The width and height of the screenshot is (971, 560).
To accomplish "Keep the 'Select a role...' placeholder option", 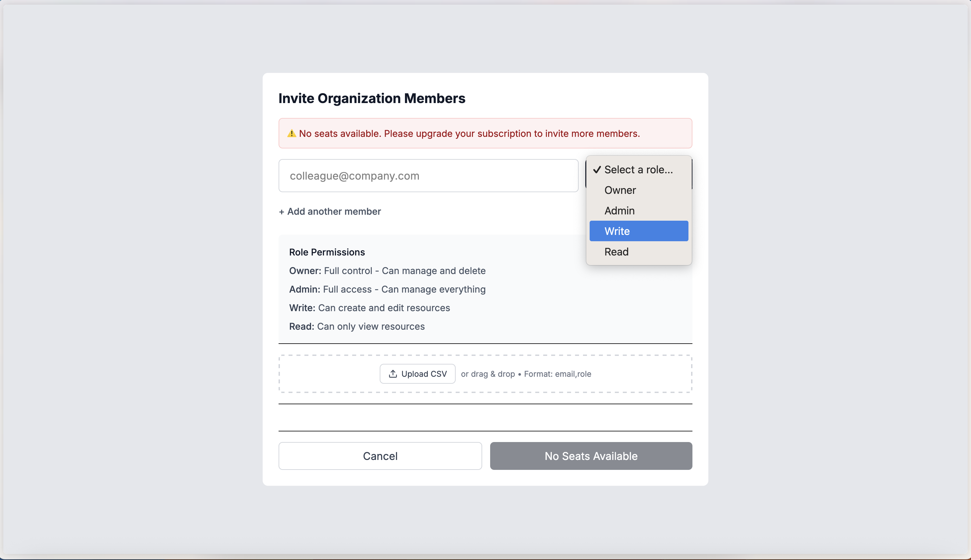I will pyautogui.click(x=638, y=170).
